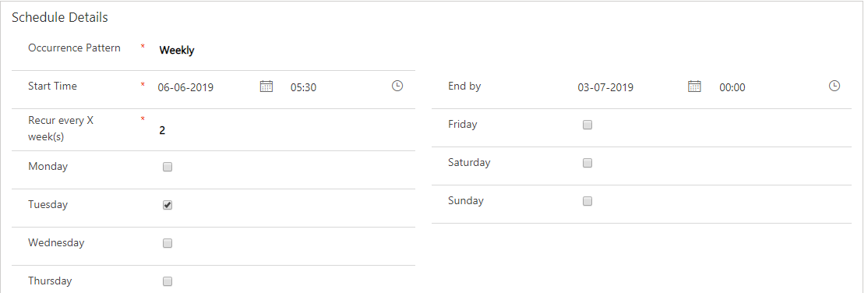The image size is (868, 293).
Task: Toggle the Saturday checkbox
Action: 587,163
